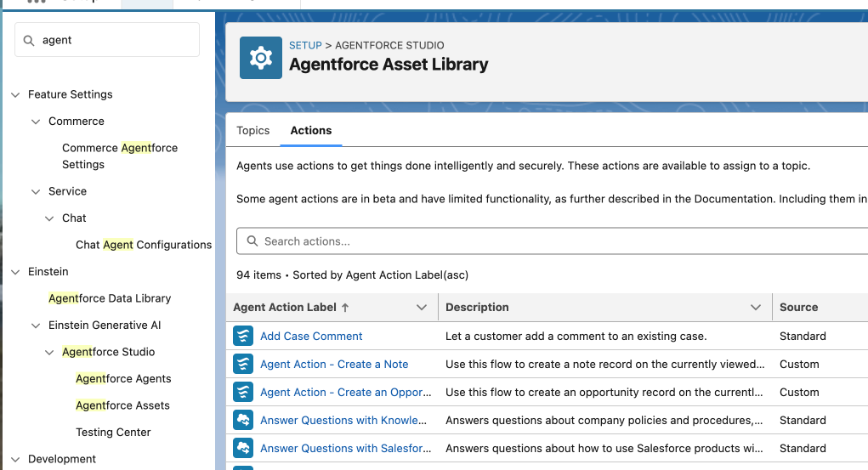Click the sort arrow on Agent Action Label
The width and height of the screenshot is (868, 470).
coord(345,308)
